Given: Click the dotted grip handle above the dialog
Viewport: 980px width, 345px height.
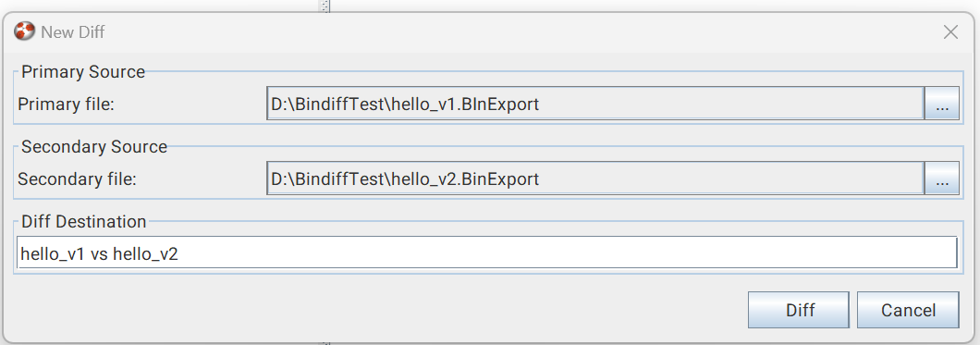Looking at the screenshot, I should point(325,6).
